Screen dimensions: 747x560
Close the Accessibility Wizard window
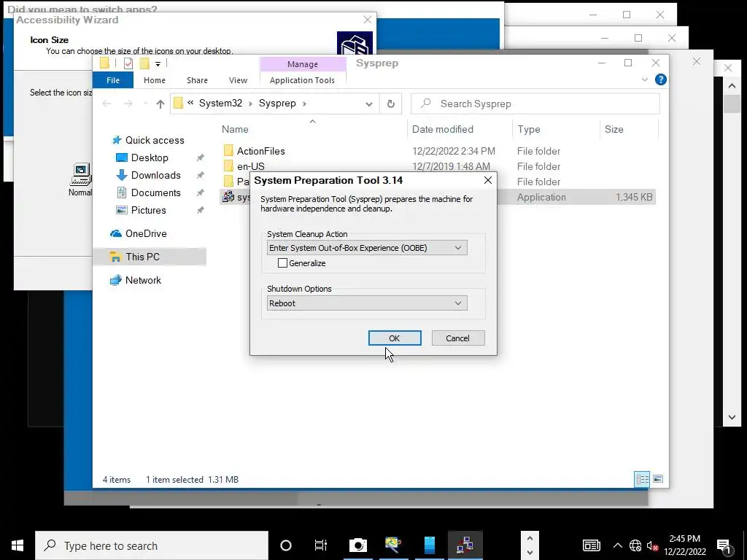pyautogui.click(x=368, y=20)
